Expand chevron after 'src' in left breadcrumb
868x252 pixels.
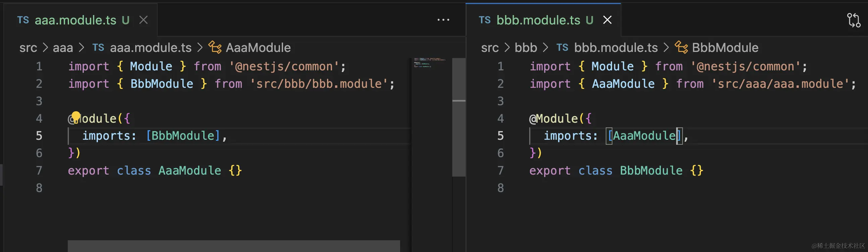(x=45, y=48)
